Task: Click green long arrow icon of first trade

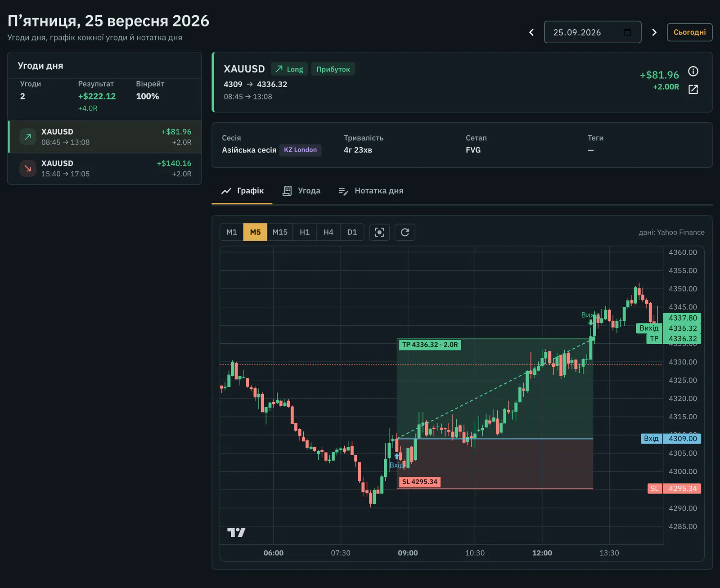Action: [x=28, y=137]
